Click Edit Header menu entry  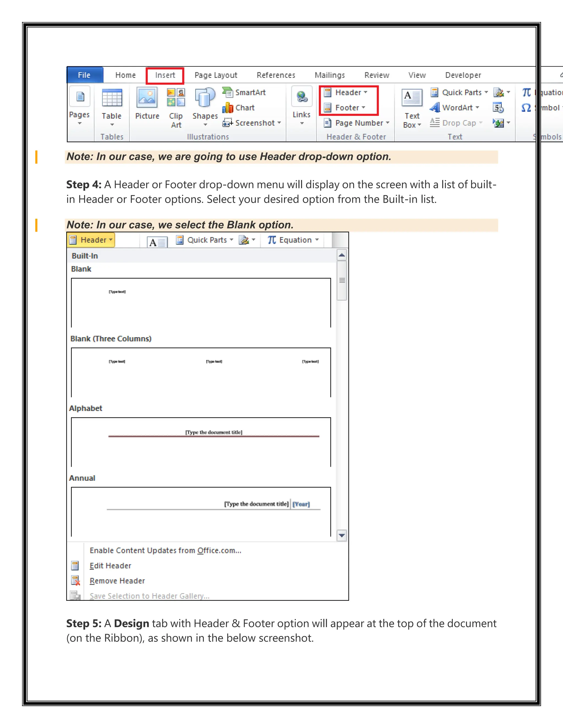[111, 566]
